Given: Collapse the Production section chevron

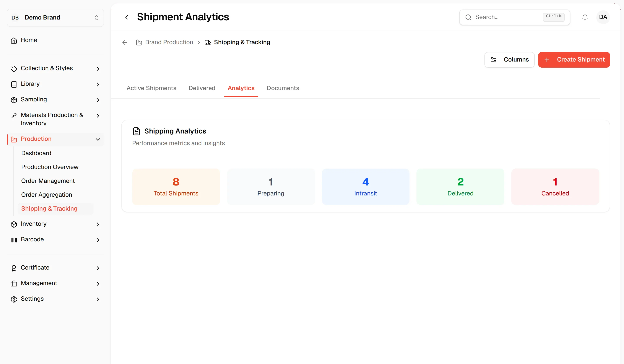Looking at the screenshot, I should point(98,139).
